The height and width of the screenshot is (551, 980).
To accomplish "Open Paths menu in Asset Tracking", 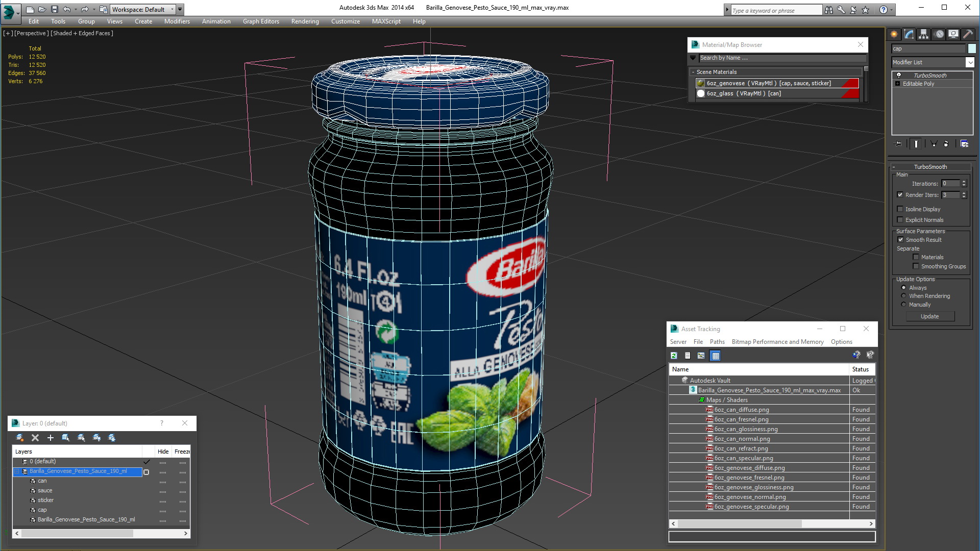I will pos(717,342).
